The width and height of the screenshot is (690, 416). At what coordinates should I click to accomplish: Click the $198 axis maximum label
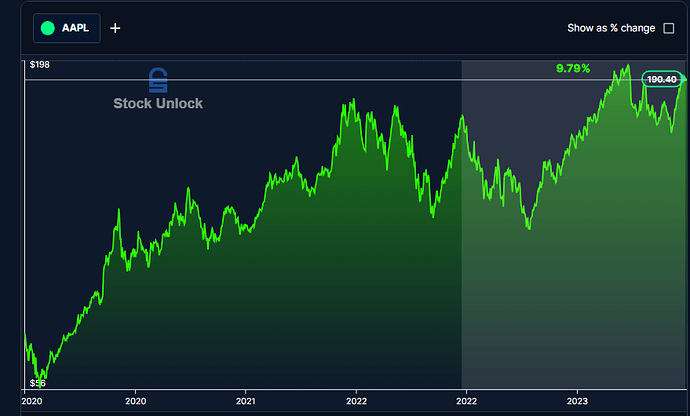click(40, 65)
